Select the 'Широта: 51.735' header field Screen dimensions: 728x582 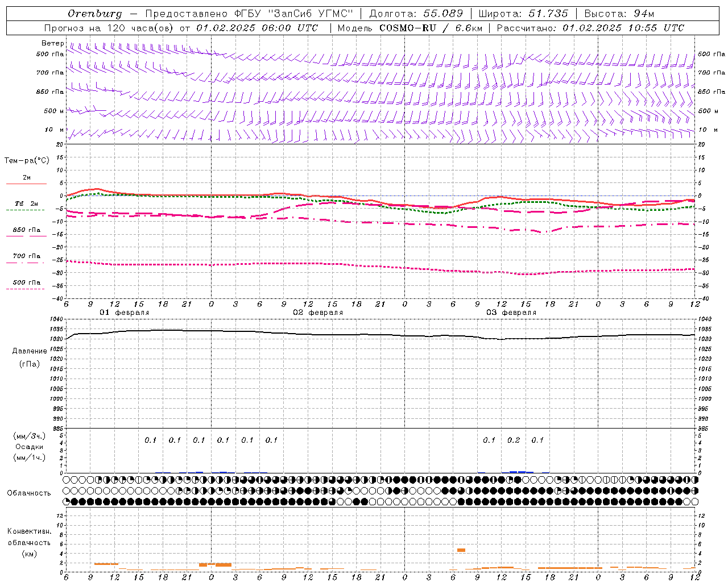pos(523,14)
